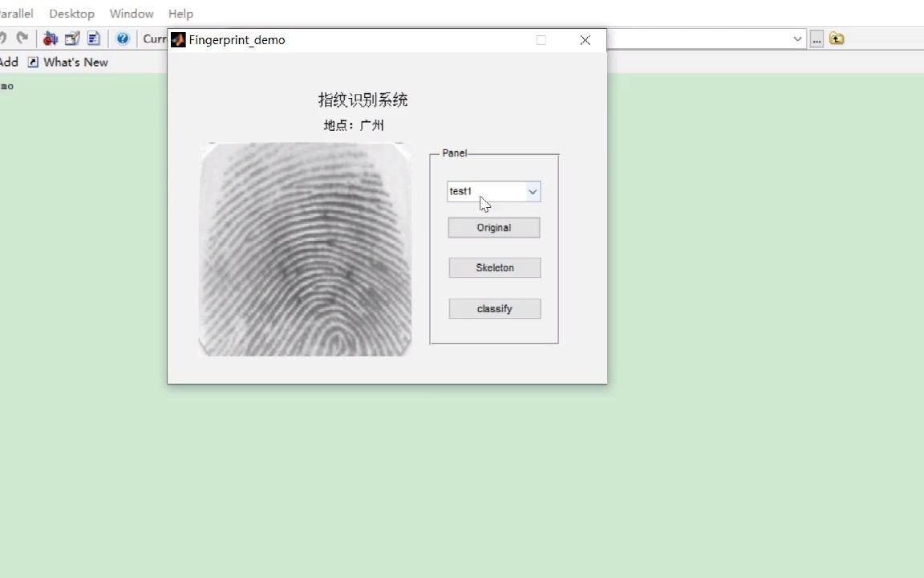
Task: Click the Help menu item
Action: pos(180,13)
